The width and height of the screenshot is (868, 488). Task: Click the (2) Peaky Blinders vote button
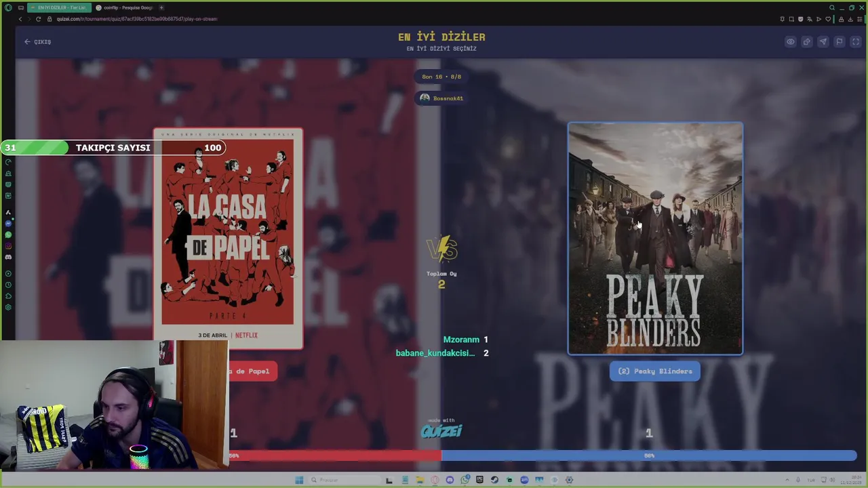pyautogui.click(x=655, y=371)
